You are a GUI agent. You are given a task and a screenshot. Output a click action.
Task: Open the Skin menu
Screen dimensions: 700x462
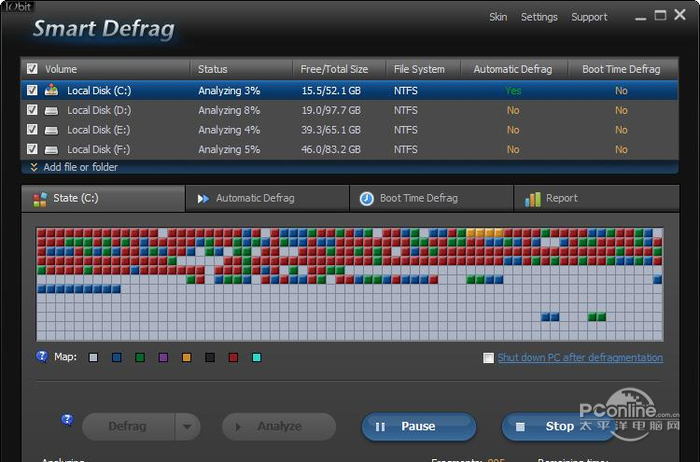(x=498, y=17)
